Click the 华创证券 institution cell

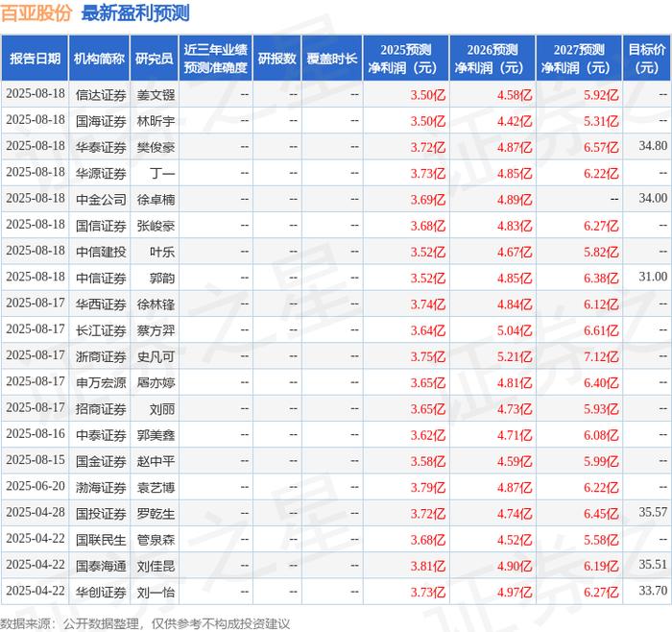pos(101,592)
